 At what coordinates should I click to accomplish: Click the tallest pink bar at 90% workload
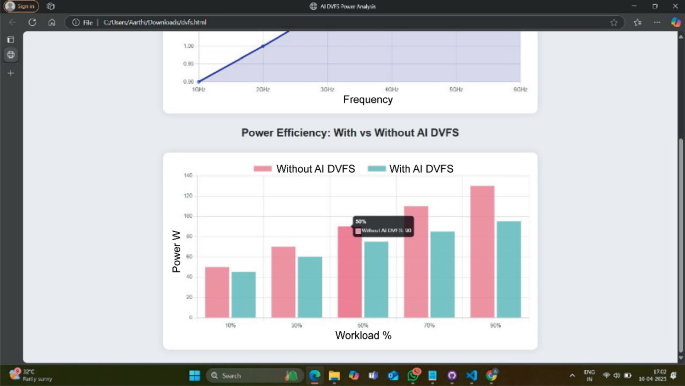tap(482, 252)
